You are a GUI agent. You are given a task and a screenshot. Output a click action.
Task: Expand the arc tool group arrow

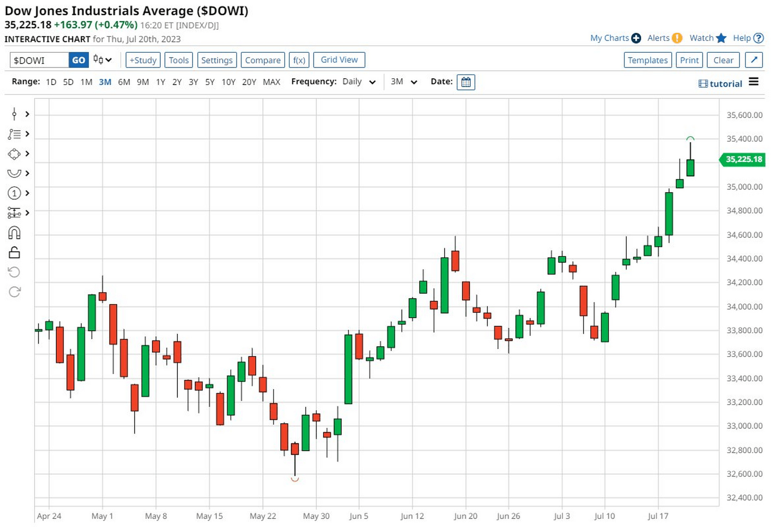click(27, 173)
